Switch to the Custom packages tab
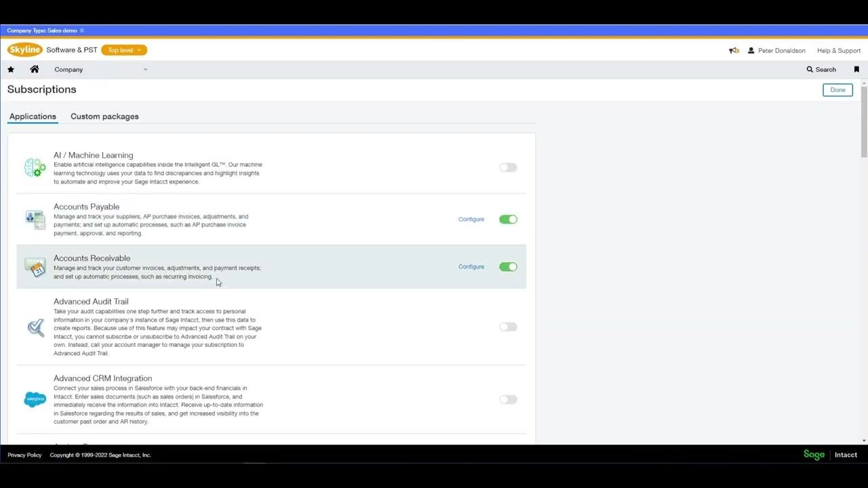The width and height of the screenshot is (868, 488). click(104, 117)
